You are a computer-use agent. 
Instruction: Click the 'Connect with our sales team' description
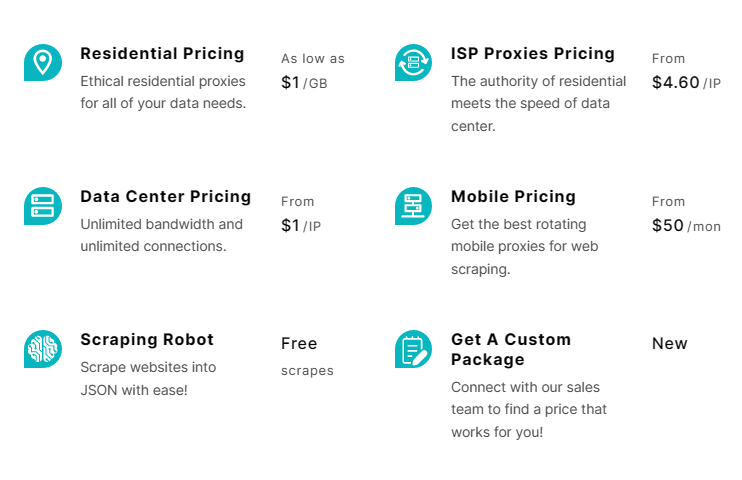(529, 409)
